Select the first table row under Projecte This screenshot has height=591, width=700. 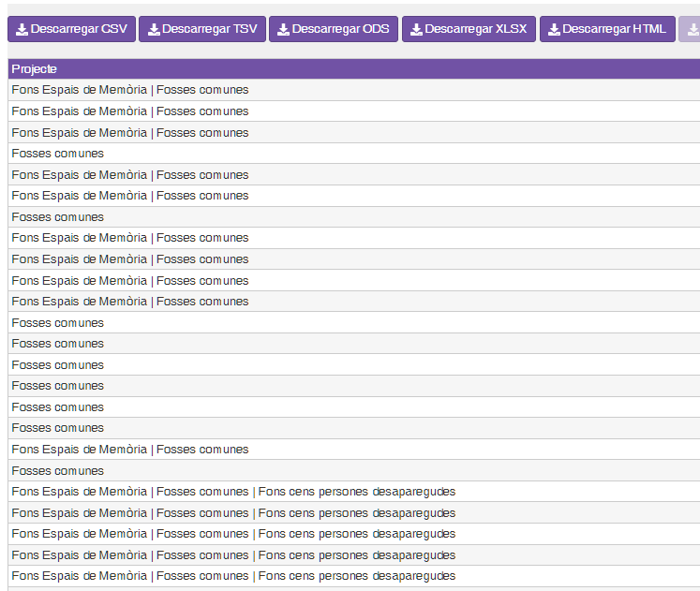[130, 90]
